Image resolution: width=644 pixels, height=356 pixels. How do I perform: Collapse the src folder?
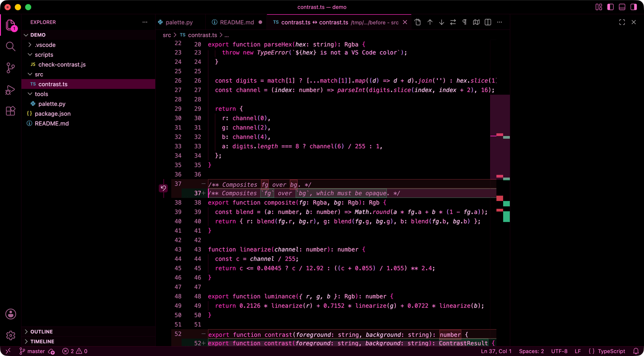coord(89,74)
